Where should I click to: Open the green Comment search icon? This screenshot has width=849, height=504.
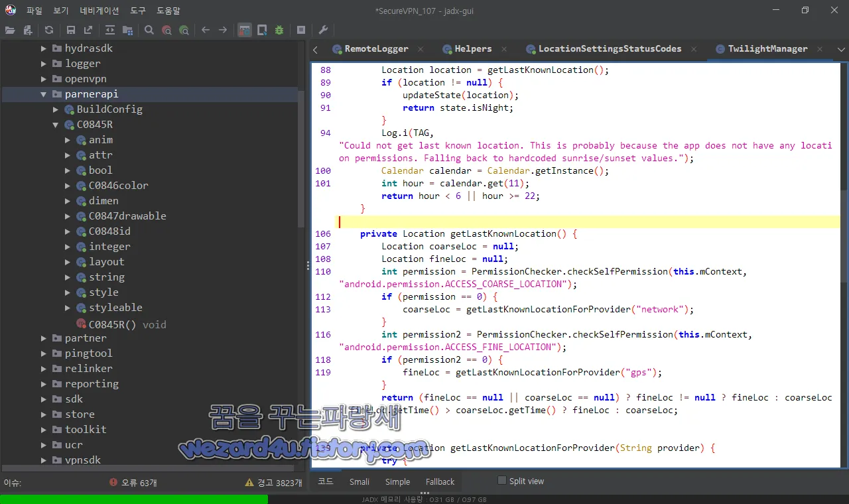point(184,30)
